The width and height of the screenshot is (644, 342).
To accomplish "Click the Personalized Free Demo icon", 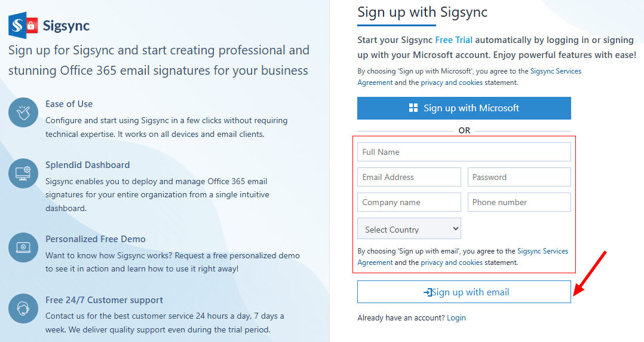I will click(23, 248).
